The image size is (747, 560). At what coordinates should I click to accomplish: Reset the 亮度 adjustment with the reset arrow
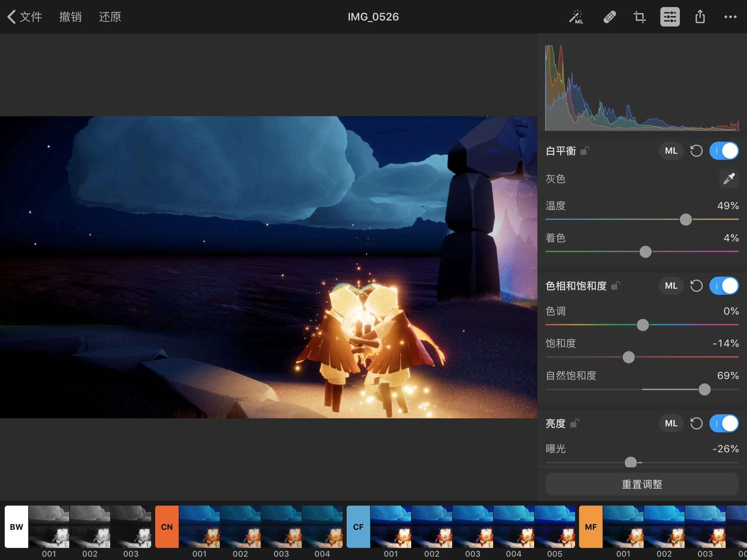pos(696,423)
